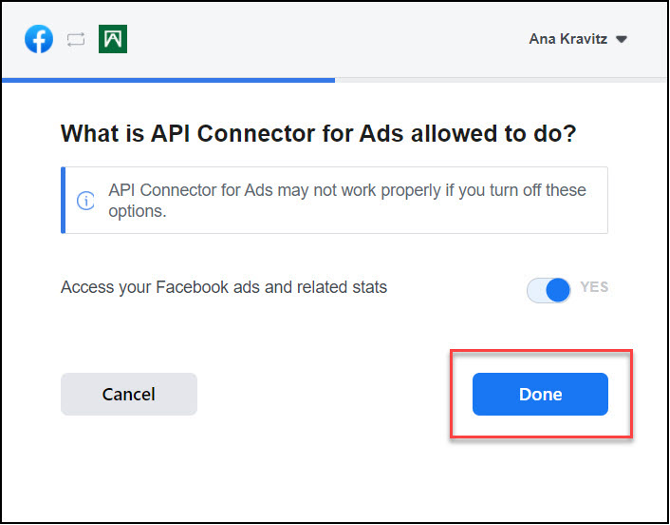Click 'Access your Facebook ads and related stats' label

224,287
